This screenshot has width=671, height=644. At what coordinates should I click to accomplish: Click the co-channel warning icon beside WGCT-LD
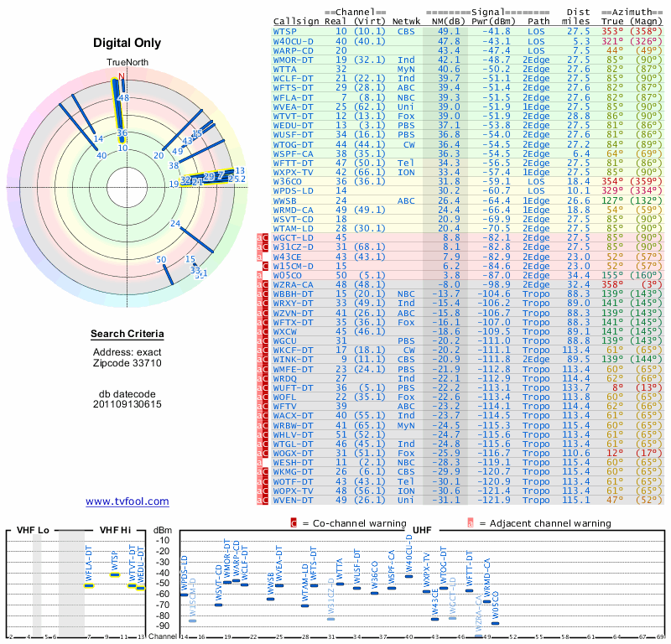tap(265, 238)
